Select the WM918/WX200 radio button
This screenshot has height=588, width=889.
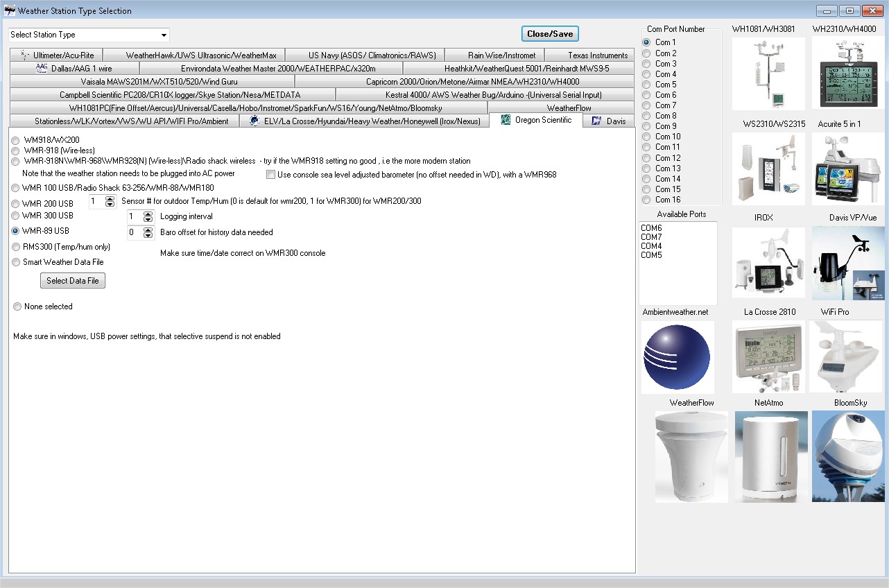click(16, 140)
